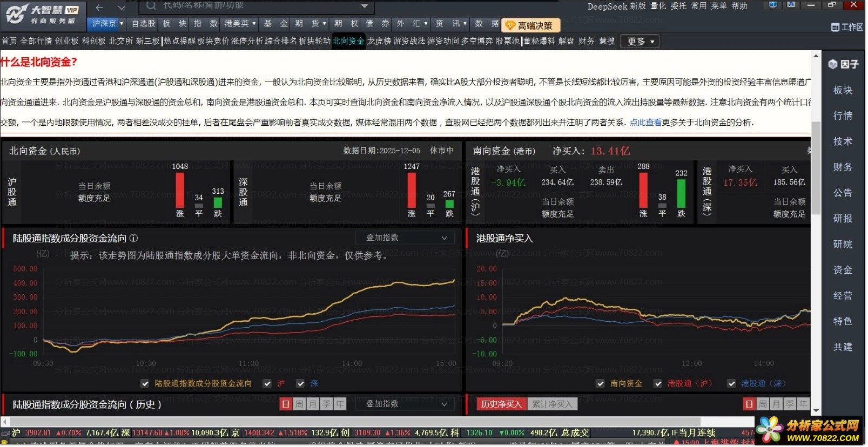Screen dimensions: 868x447
Task: Select the 资金 item in right sidebar
Action: pyautogui.click(x=842, y=270)
